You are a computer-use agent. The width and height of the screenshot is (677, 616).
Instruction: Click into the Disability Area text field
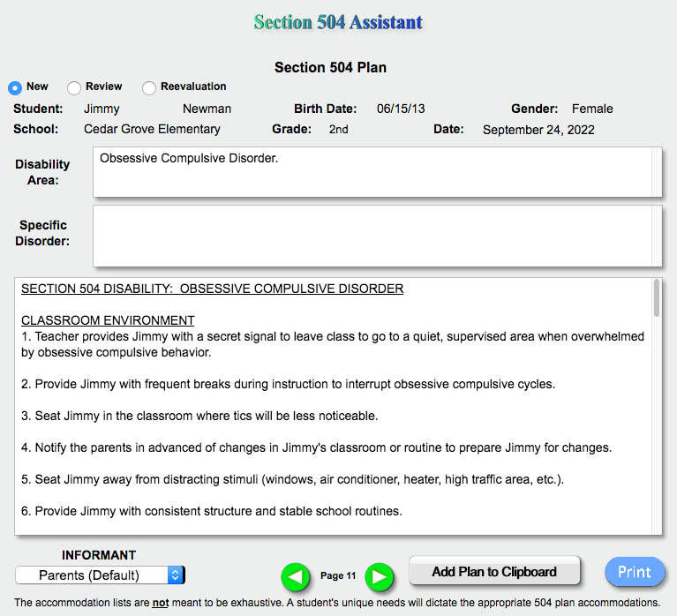point(377,172)
